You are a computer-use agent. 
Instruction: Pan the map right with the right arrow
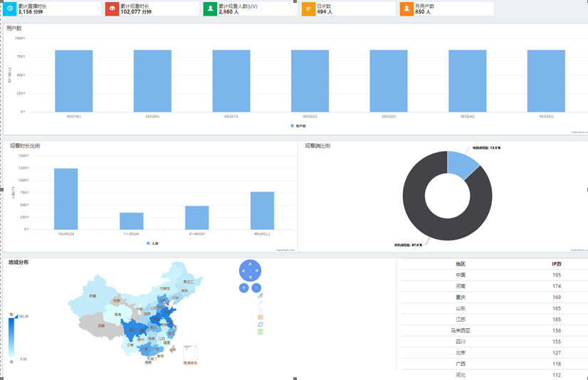click(257, 270)
